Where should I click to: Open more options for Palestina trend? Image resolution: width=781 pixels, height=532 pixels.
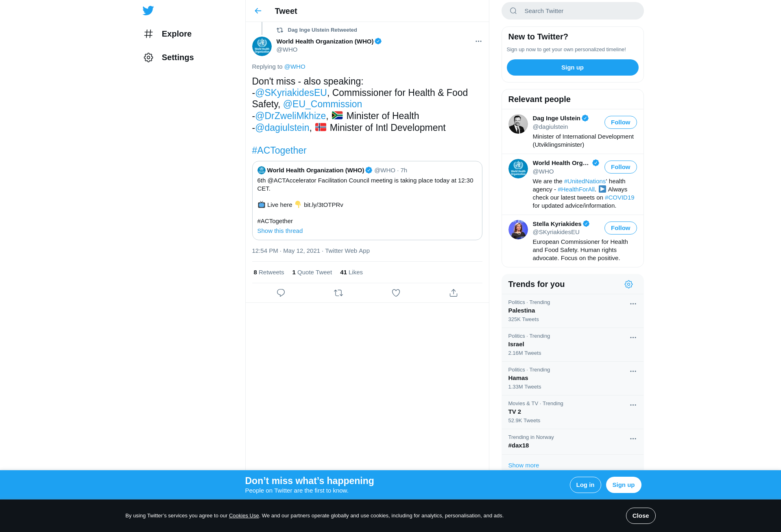point(633,304)
